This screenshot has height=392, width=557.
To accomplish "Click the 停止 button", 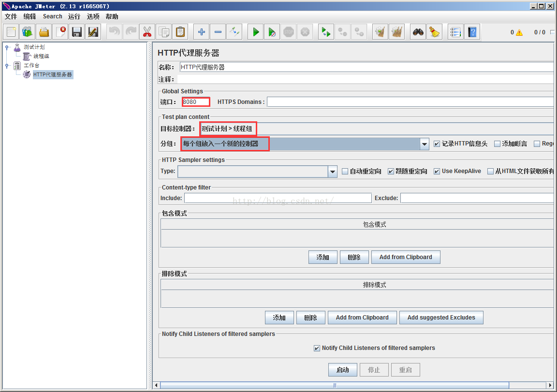I will pos(374,370).
